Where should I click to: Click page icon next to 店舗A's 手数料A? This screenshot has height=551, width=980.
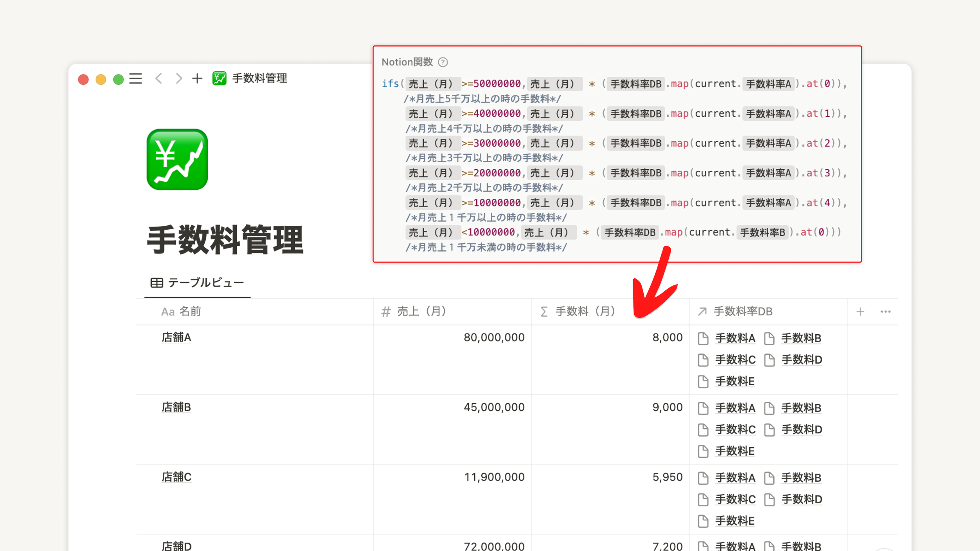tap(703, 338)
